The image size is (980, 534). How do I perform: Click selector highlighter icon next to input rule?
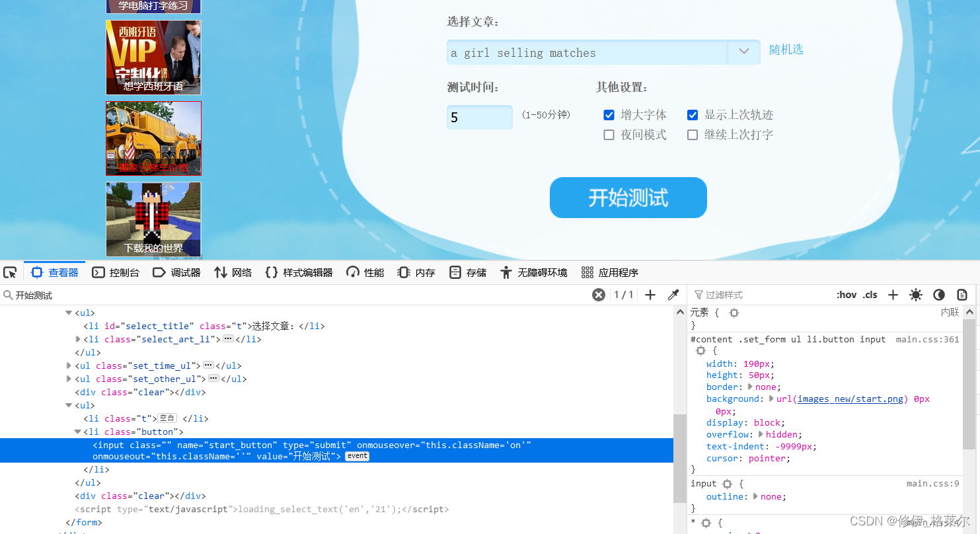[728, 484]
